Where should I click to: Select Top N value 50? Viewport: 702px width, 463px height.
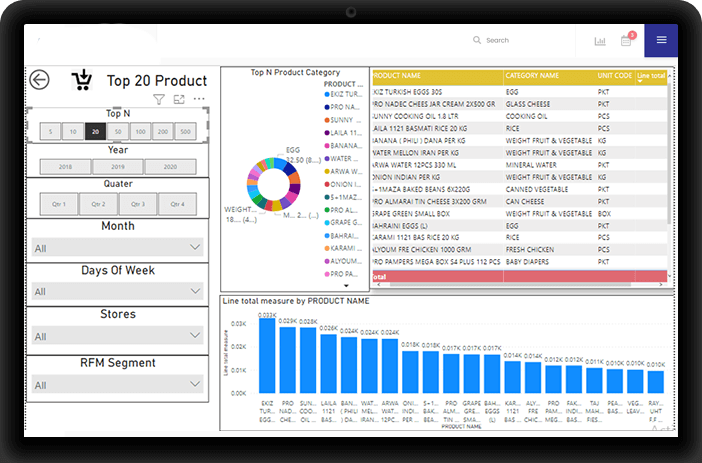[118, 132]
